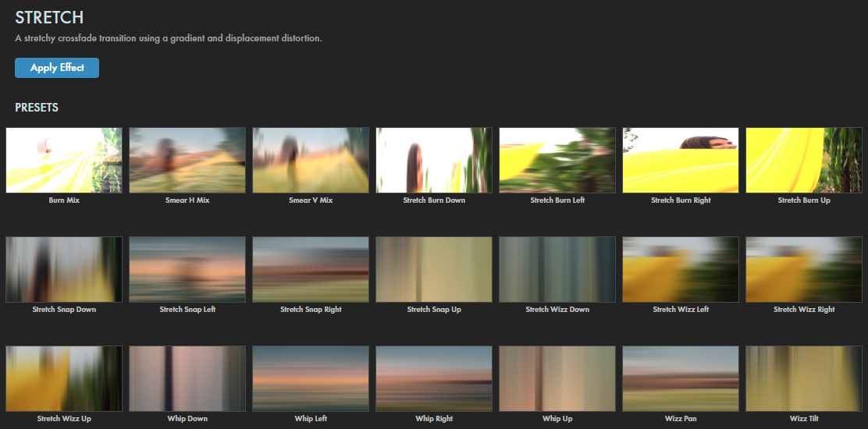The height and width of the screenshot is (429, 868).
Task: Select the Stretch Burn Down preset thumbnail
Action: (434, 161)
